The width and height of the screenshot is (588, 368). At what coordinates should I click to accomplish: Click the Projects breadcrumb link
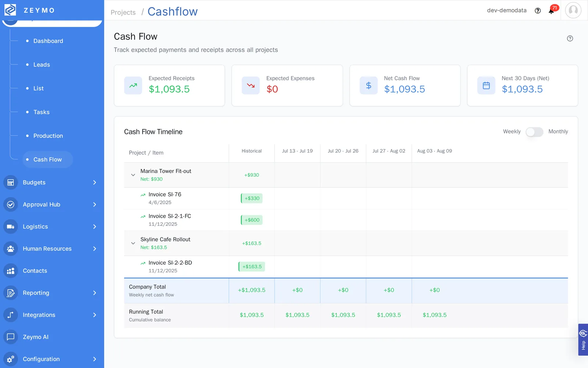(x=123, y=13)
